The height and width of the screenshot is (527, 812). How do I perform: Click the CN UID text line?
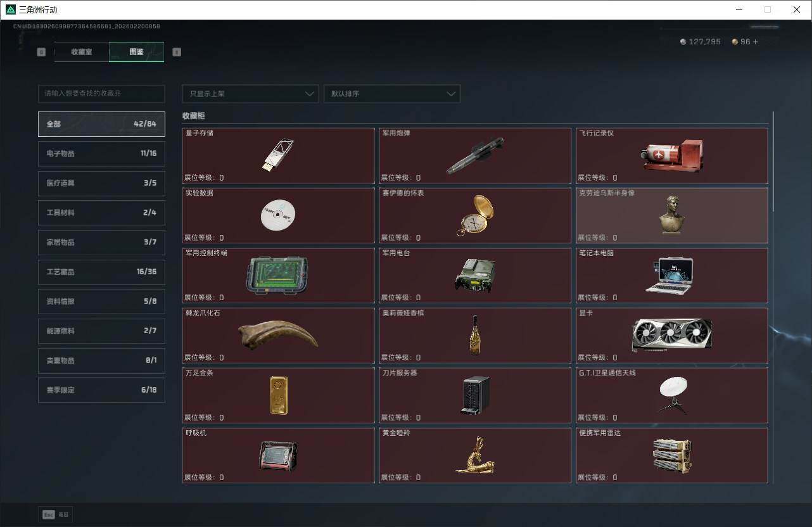point(87,27)
